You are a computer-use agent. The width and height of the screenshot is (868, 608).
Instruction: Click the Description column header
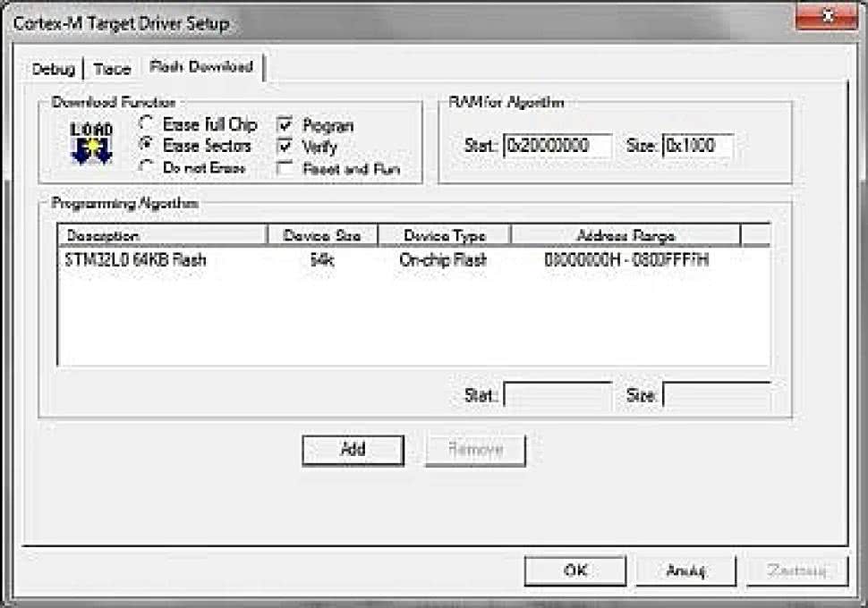(162, 235)
